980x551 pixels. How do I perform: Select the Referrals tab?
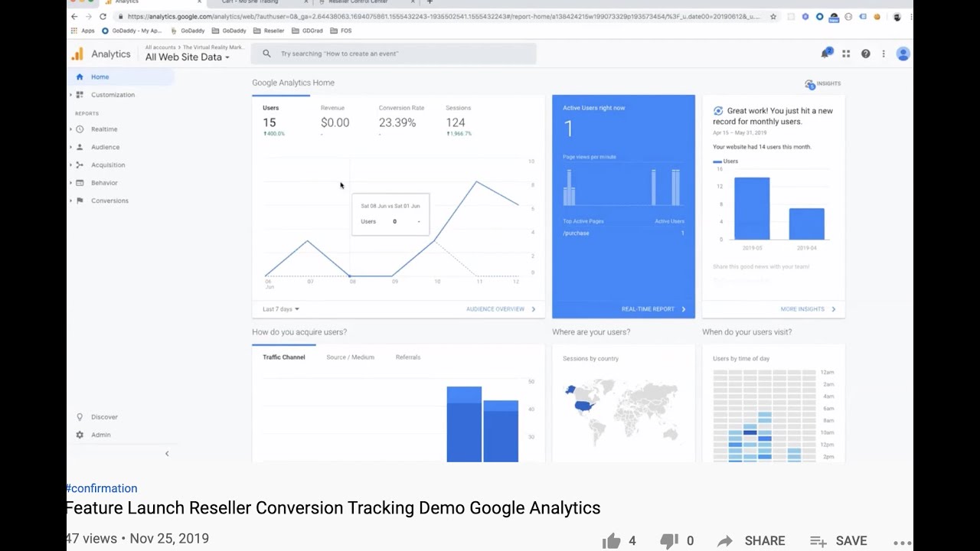408,357
